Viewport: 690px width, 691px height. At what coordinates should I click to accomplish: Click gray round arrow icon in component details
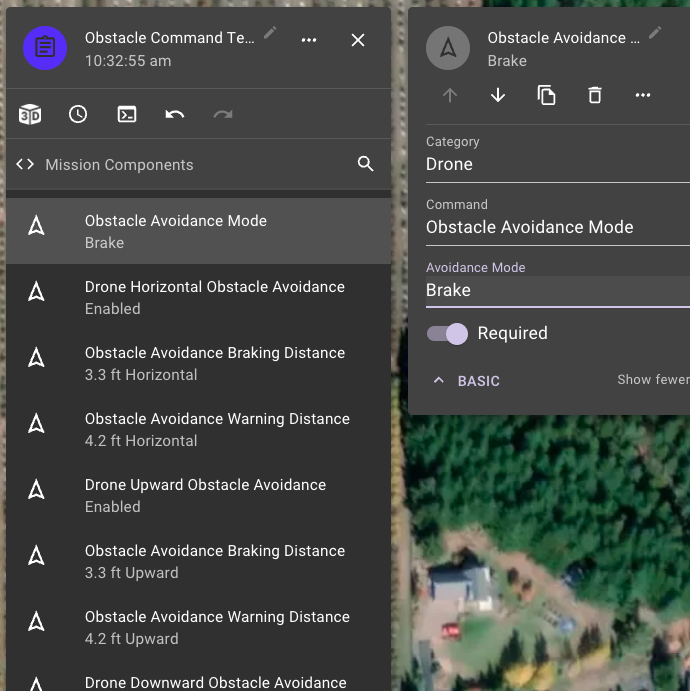448,48
